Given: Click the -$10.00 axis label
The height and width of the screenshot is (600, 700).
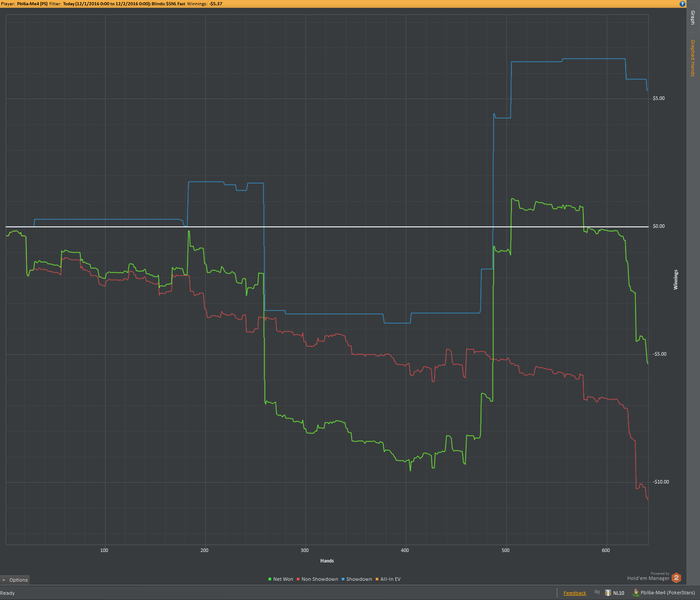Looking at the screenshot, I should click(661, 482).
